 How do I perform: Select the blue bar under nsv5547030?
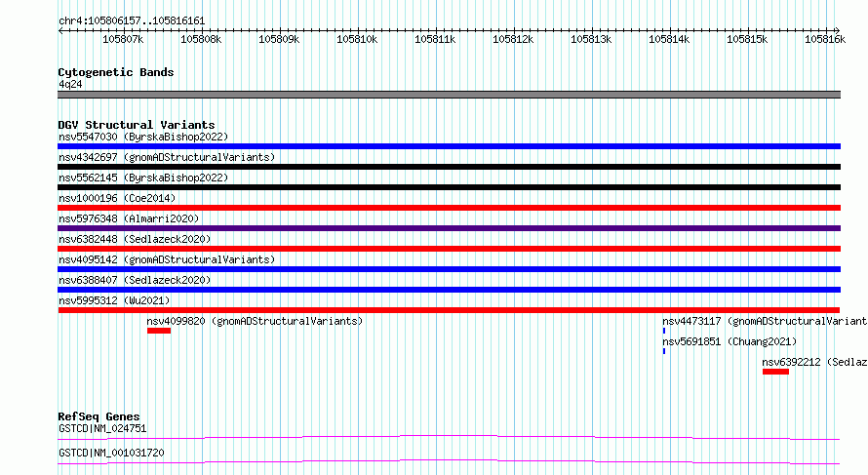pos(449,146)
